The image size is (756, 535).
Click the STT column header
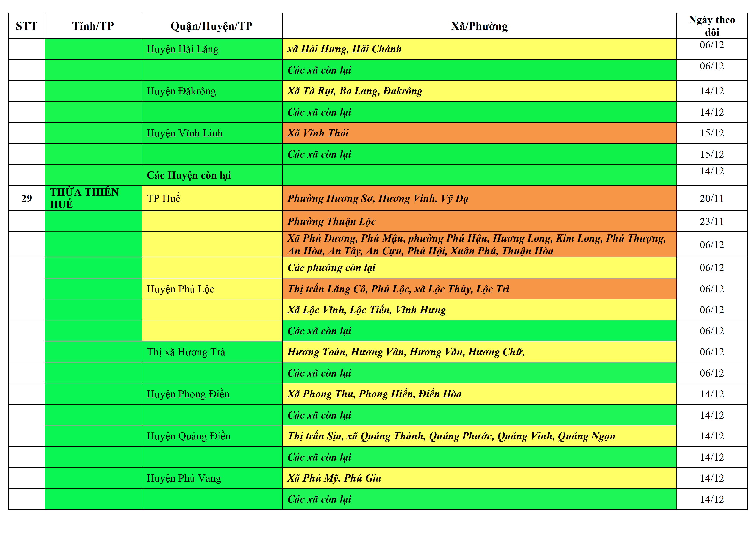pyautogui.click(x=27, y=26)
